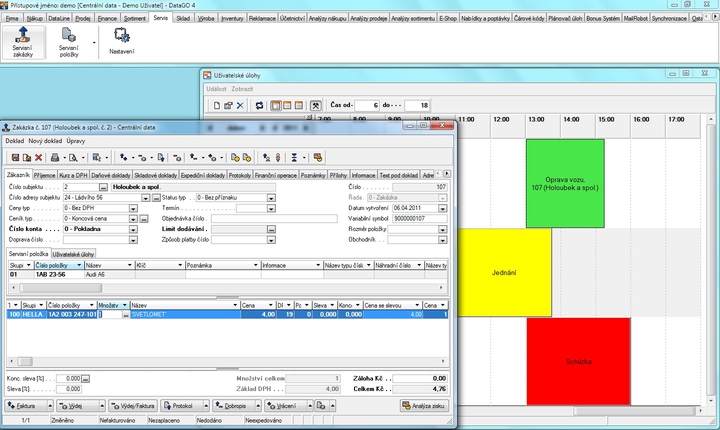Screen dimensions: 720x430
Task: Click the Vrácení button
Action: 286,406
